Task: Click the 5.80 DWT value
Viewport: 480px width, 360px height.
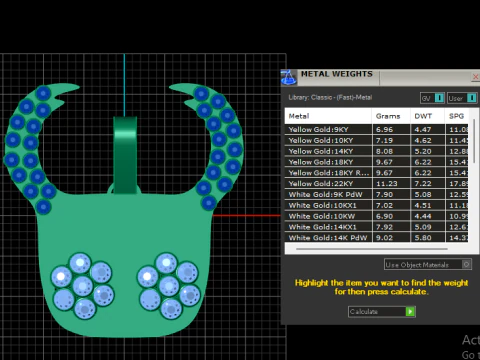Action: click(x=423, y=238)
